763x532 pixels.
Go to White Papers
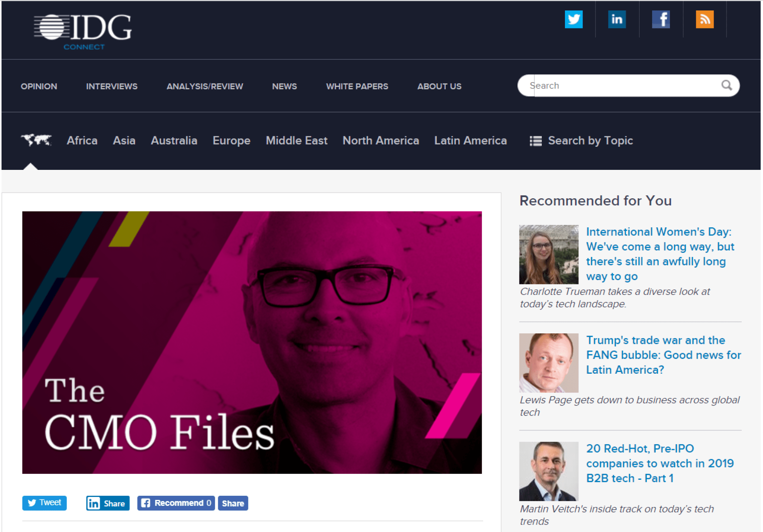(357, 86)
